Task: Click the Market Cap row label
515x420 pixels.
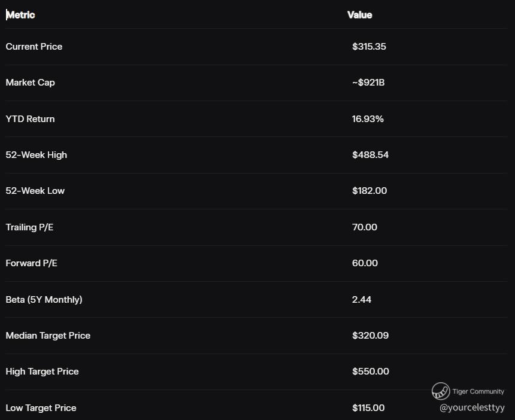Action: click(30, 83)
